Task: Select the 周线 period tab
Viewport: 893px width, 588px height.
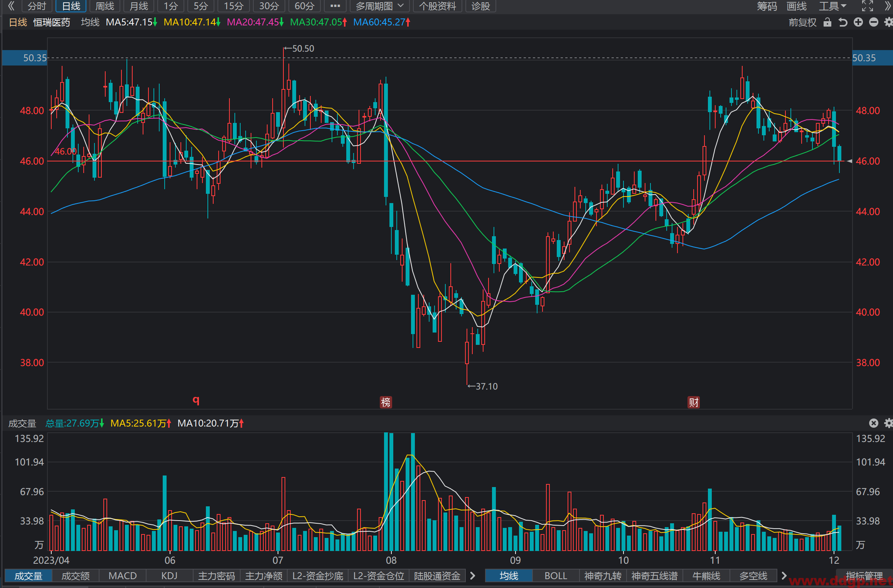Action: 104,6
